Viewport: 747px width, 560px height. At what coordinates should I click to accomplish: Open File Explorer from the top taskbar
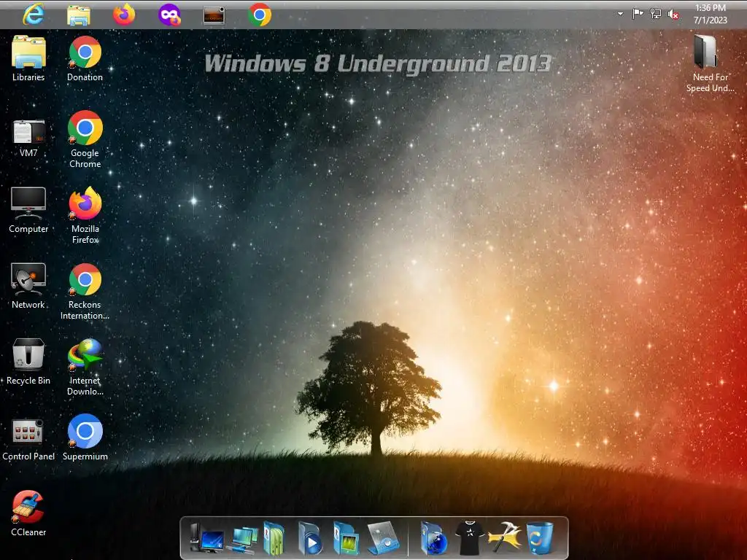[x=79, y=15]
